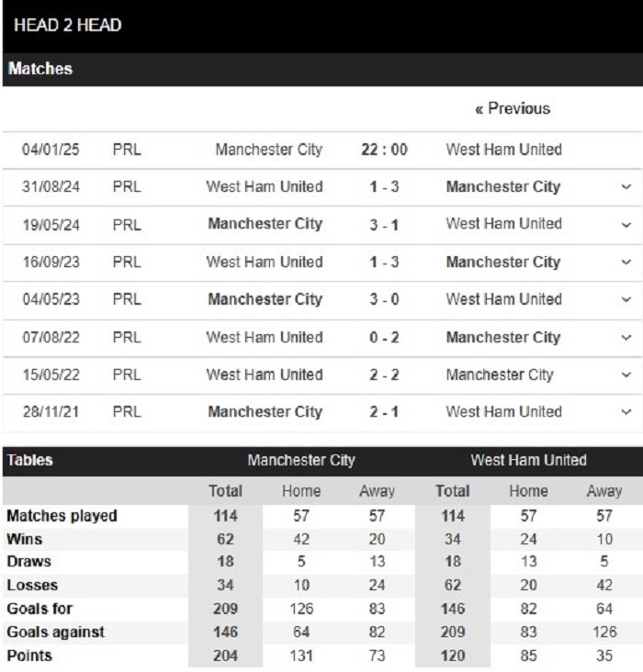
Task: Open Manchester City home team on 04/01/25
Action: tap(268, 150)
